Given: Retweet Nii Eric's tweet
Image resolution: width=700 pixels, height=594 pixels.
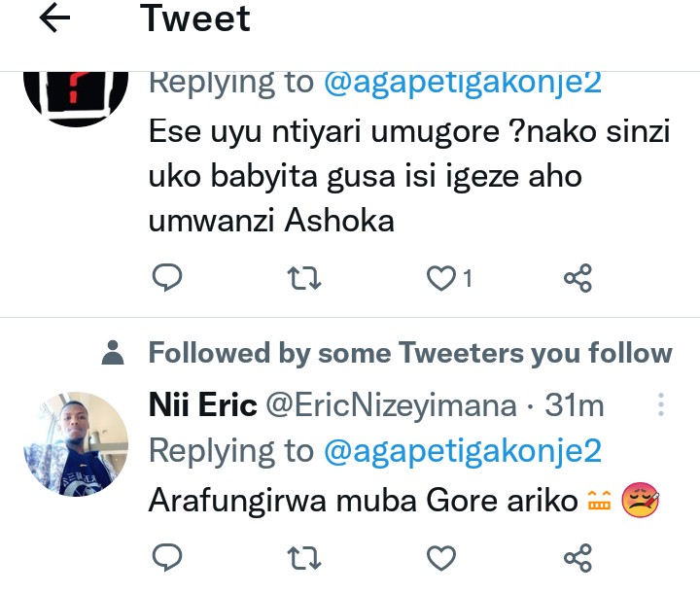Looking at the screenshot, I should point(304,558).
